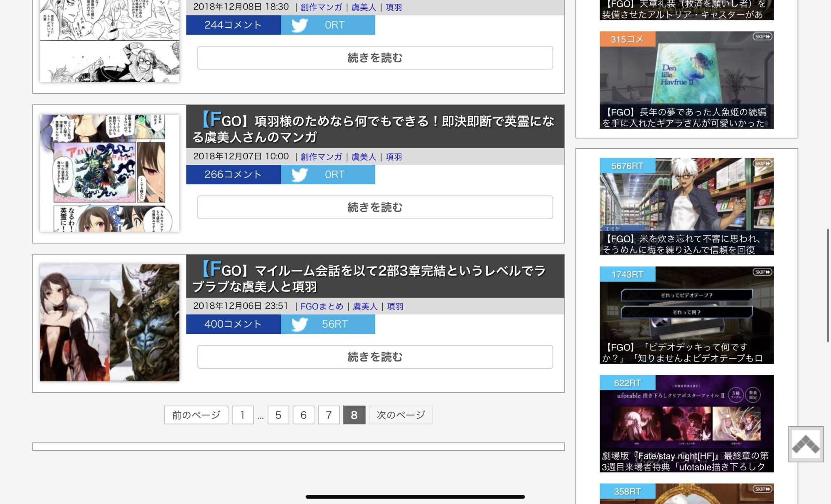This screenshot has height=504, width=831.
Task: Click SKIP badge on 5676RT sidebar thumbnail
Action: (x=762, y=164)
